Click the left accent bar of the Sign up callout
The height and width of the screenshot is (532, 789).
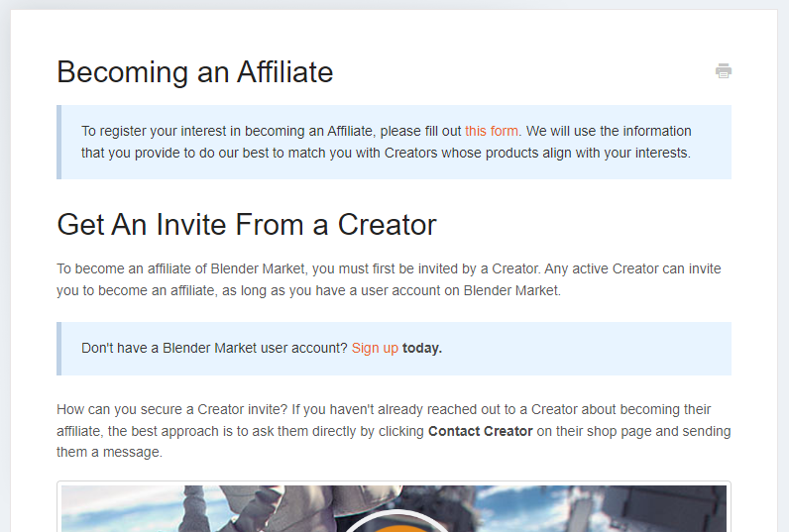tap(58, 349)
